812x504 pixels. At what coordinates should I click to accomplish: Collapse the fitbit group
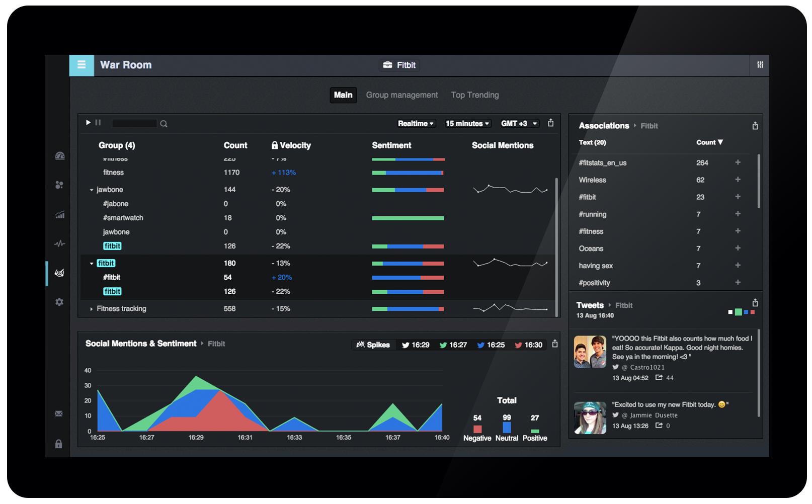pos(92,264)
